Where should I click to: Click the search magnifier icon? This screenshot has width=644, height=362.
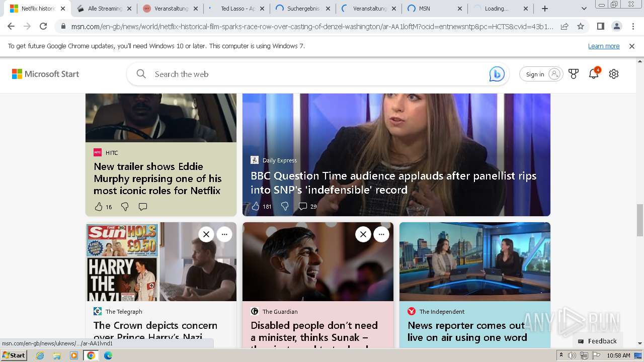tap(141, 74)
